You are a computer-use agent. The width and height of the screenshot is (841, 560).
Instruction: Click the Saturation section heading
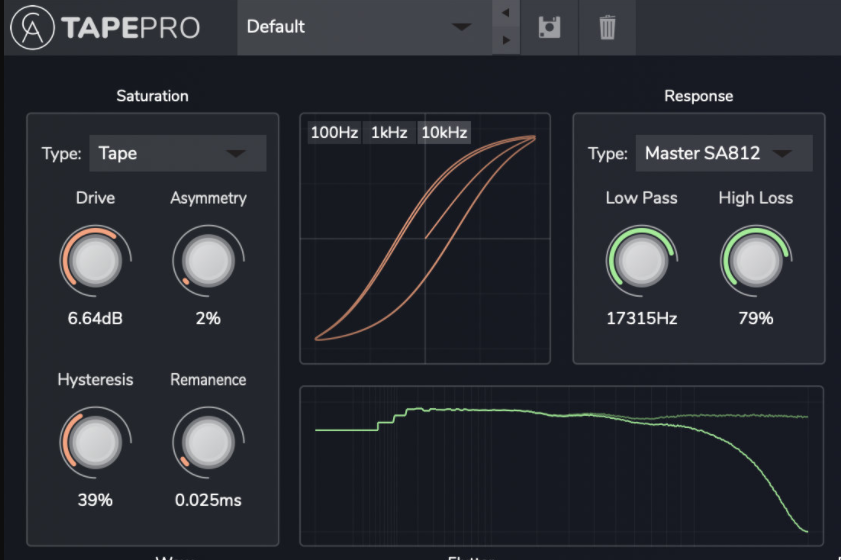(152, 96)
